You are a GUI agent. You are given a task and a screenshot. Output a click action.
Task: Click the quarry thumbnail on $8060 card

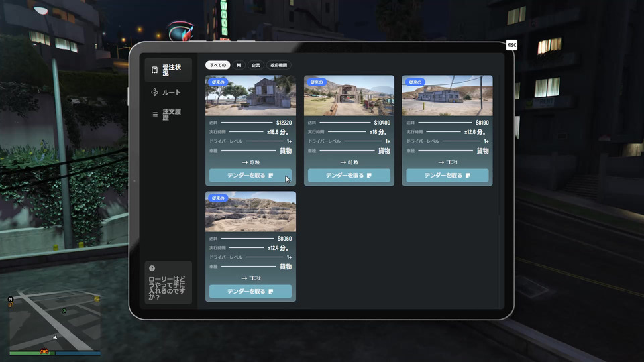(x=250, y=212)
